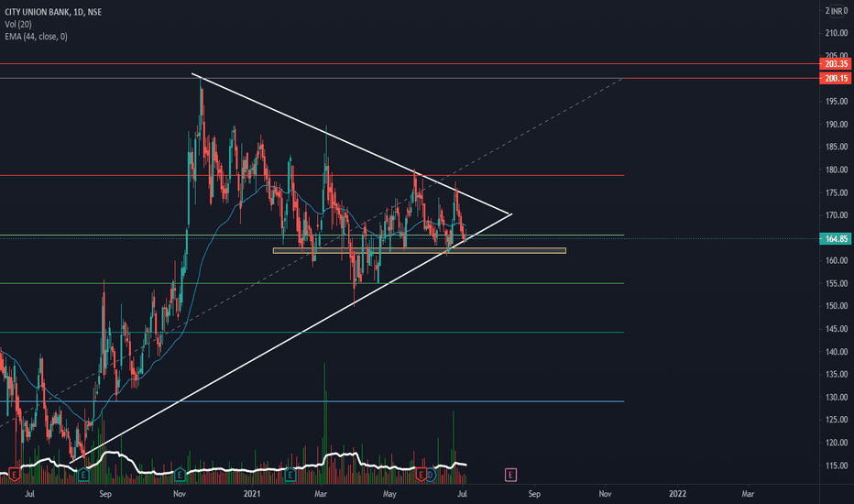This screenshot has width=854, height=504.
Task: Click the 2021 label on time axis
Action: click(x=252, y=494)
